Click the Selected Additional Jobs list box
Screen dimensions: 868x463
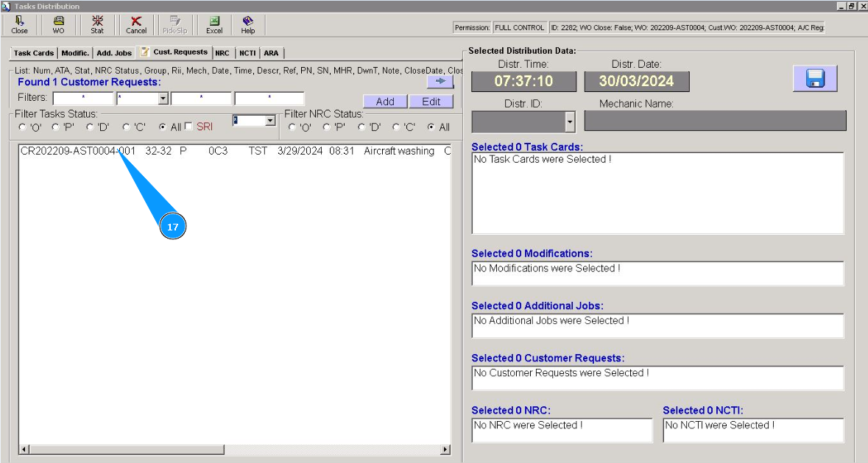coord(657,326)
